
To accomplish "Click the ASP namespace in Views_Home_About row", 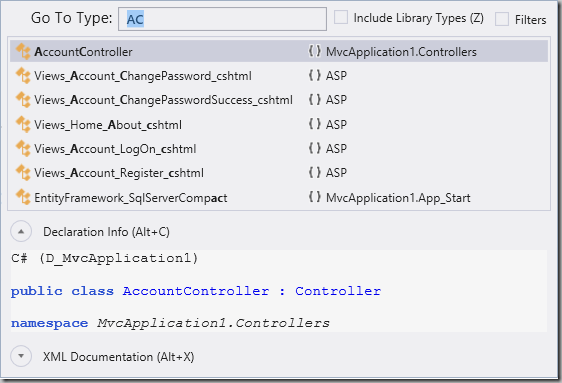I will (336, 125).
